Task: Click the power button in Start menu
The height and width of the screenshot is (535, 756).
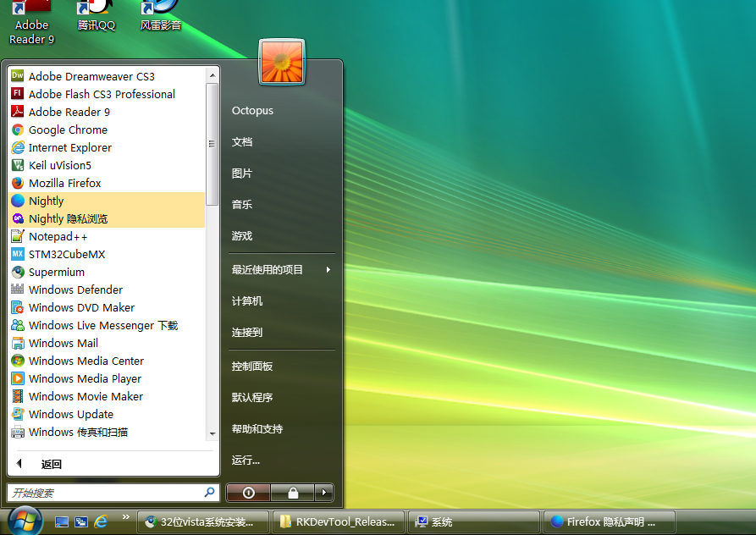Action: click(248, 492)
